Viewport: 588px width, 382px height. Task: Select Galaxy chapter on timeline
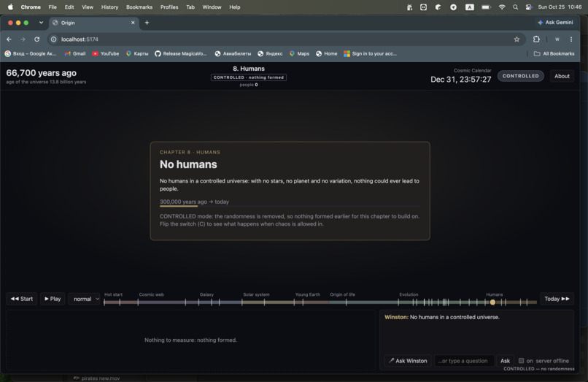coord(206,294)
